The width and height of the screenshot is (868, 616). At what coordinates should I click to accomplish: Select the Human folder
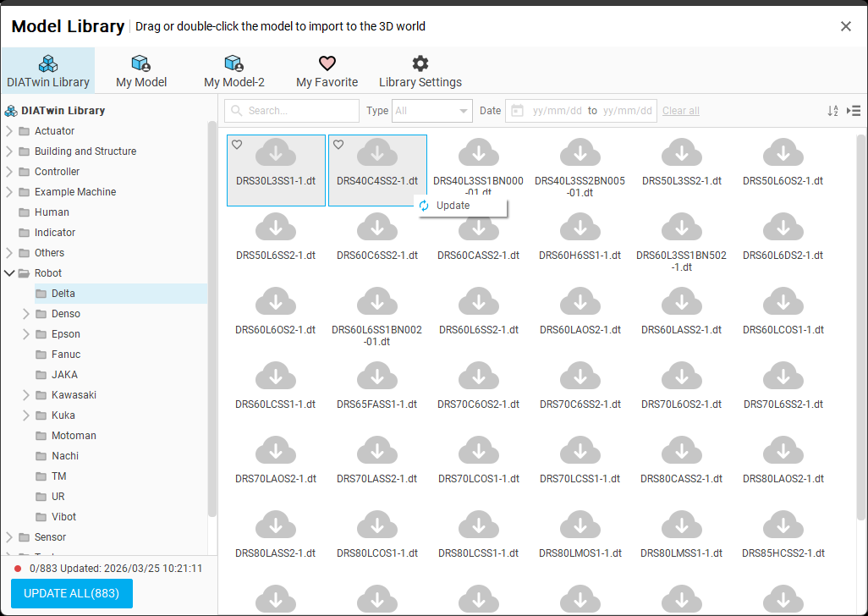[x=52, y=212]
